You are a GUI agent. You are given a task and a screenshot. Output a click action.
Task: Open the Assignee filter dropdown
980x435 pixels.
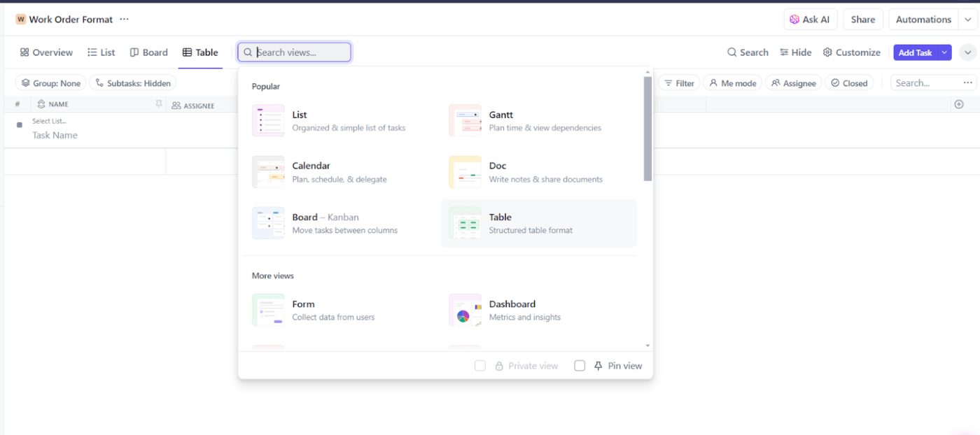[x=793, y=83]
